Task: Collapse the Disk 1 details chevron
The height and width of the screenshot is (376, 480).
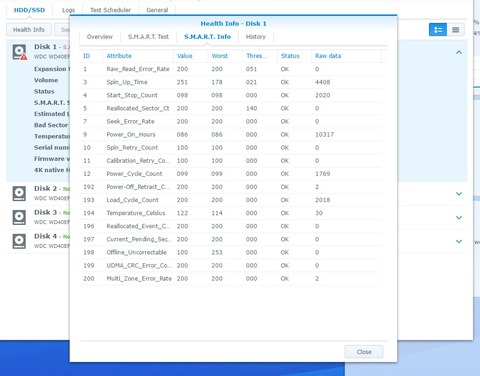Action: (x=459, y=52)
